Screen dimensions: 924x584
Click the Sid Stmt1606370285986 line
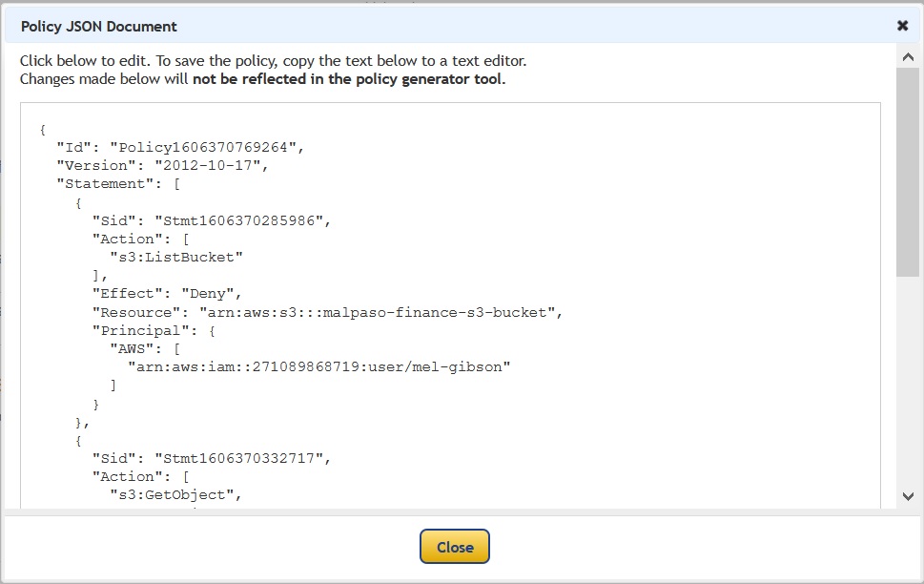(211, 220)
